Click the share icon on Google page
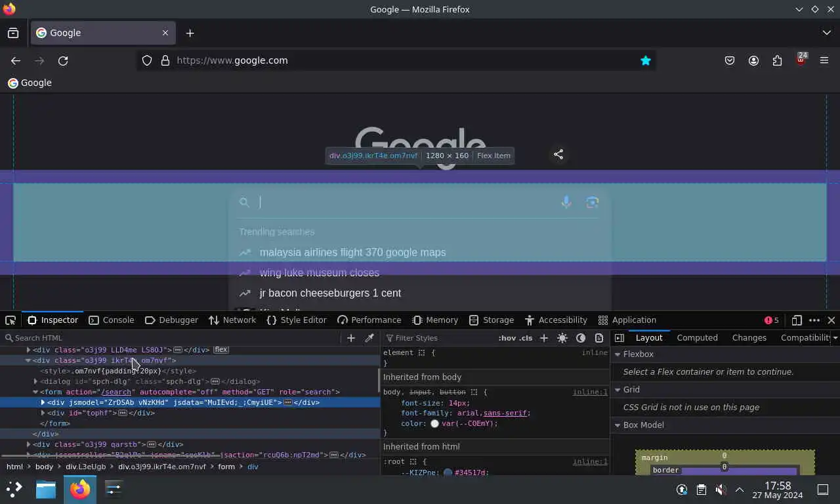This screenshot has height=504, width=840. pyautogui.click(x=558, y=154)
